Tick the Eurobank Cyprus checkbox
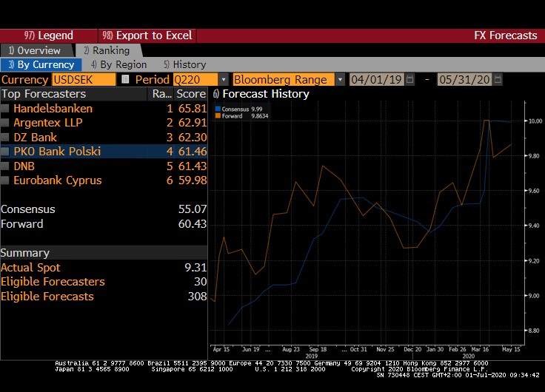Screen dimensions: 545x392 [x=5, y=180]
